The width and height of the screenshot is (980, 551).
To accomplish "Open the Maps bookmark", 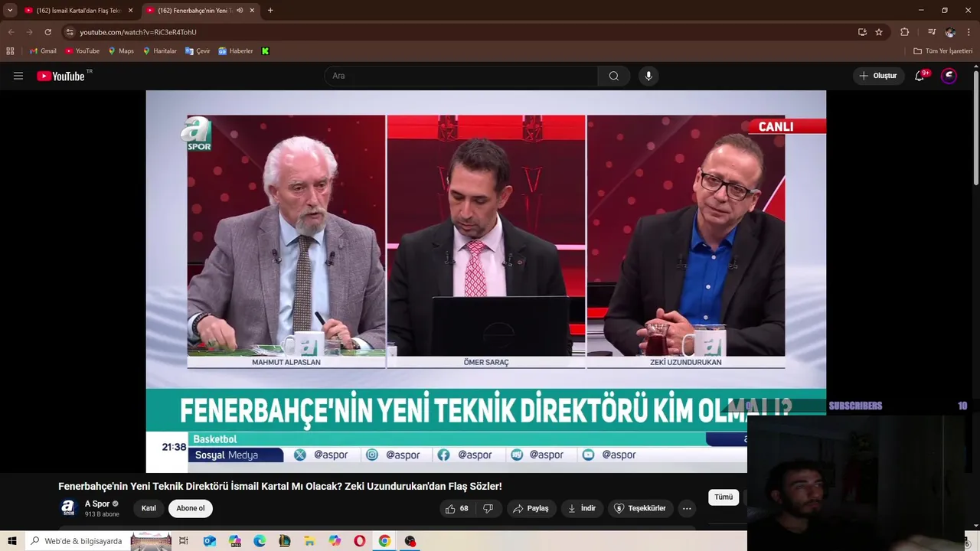I will [121, 51].
